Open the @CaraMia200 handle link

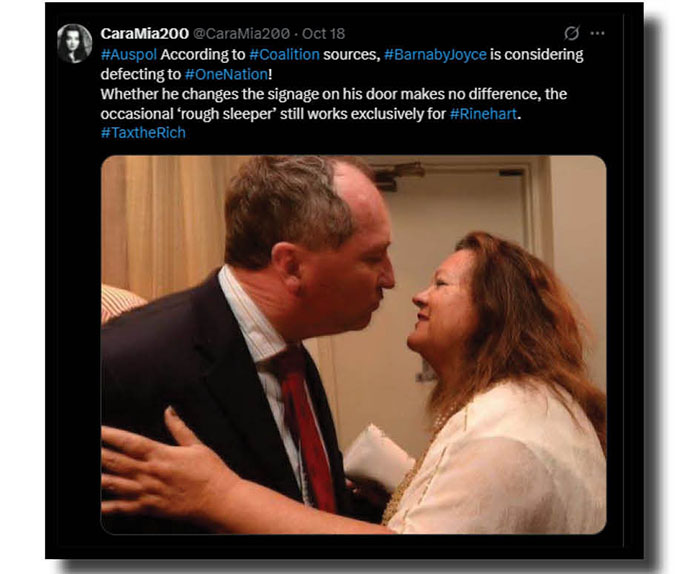[241, 33]
